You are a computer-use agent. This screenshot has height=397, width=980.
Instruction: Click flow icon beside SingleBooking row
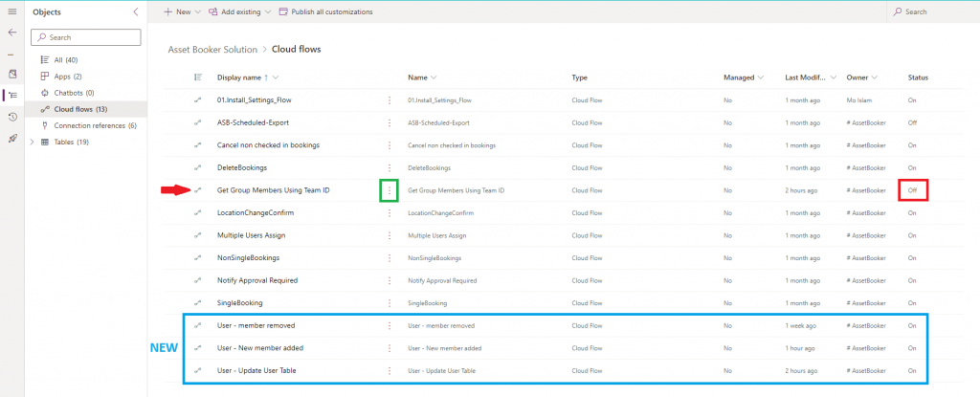pos(198,303)
